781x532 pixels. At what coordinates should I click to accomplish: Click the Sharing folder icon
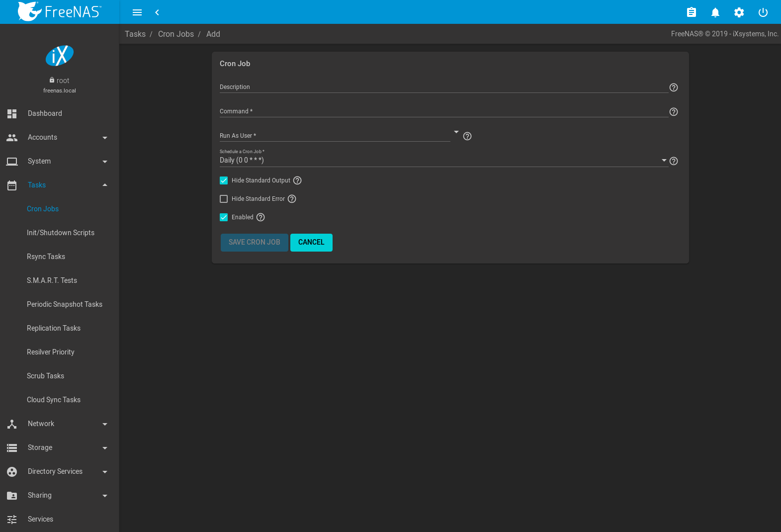(12, 495)
